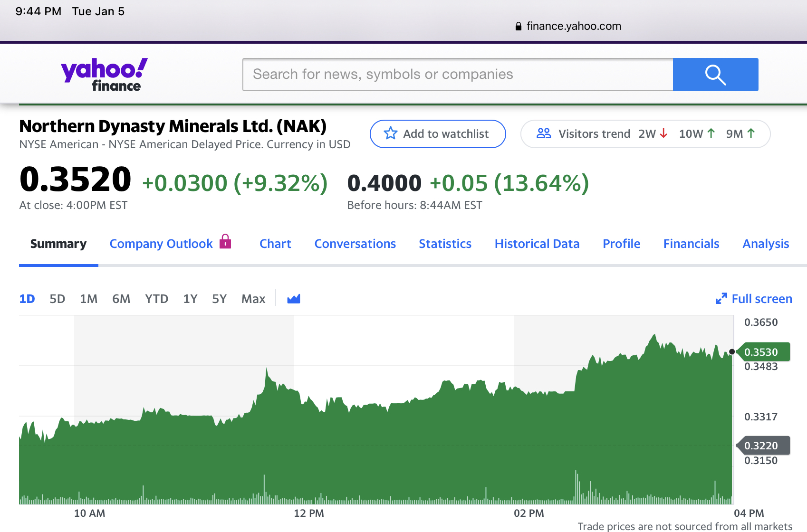This screenshot has height=532, width=807.
Task: Click the +0.0300 (+9.32%) change value
Action: [235, 183]
